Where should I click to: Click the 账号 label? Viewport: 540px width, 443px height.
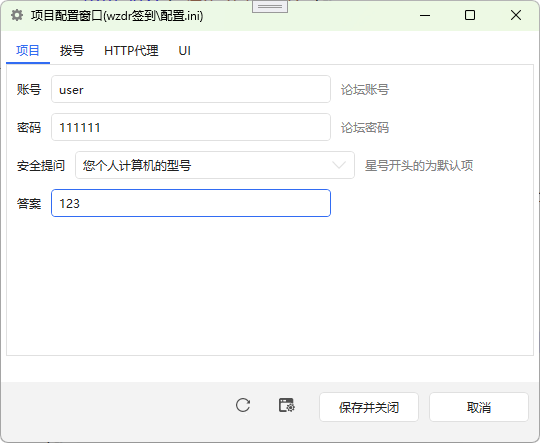pos(29,90)
